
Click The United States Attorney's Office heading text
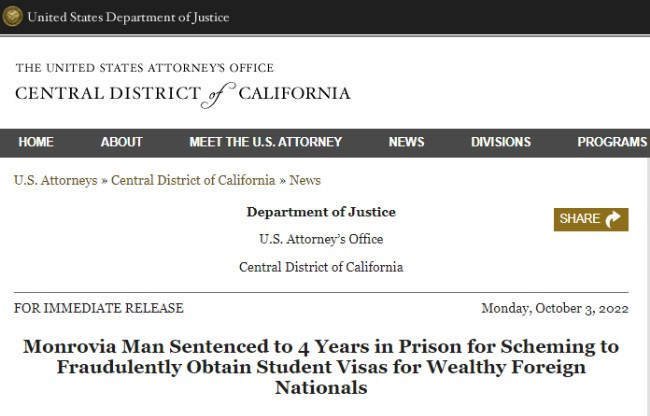tap(145, 68)
